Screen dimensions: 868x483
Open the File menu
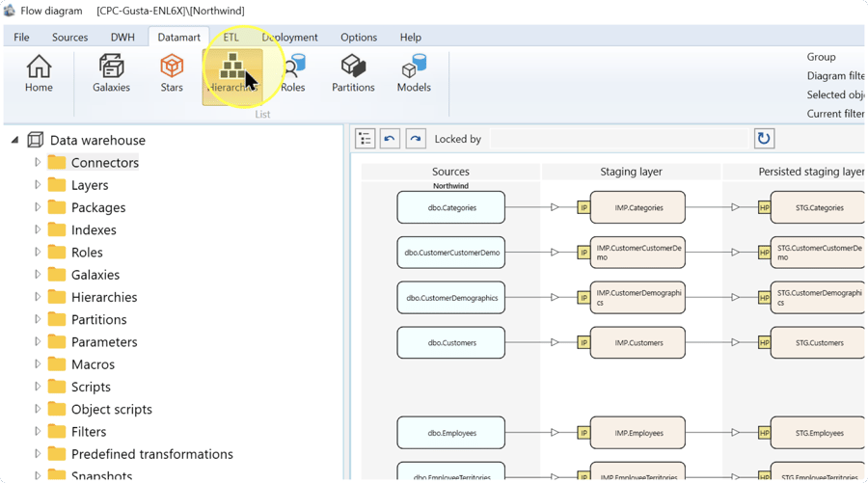(x=21, y=37)
